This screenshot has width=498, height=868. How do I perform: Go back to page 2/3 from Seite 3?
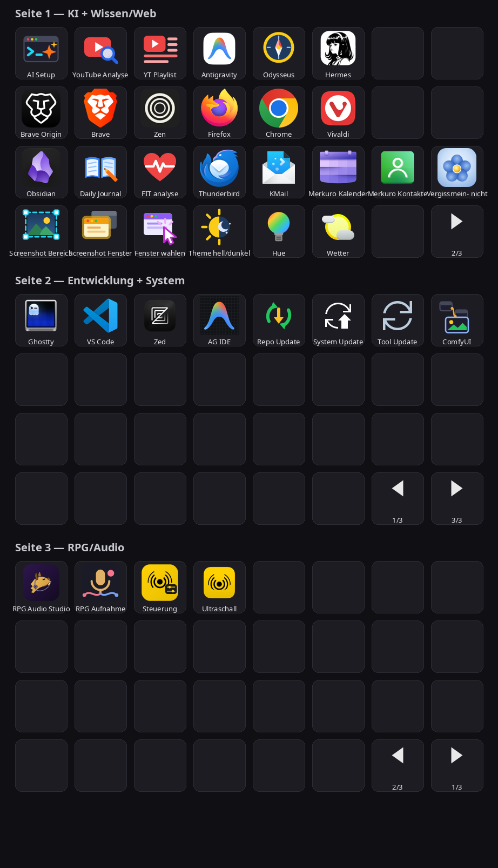398,766
